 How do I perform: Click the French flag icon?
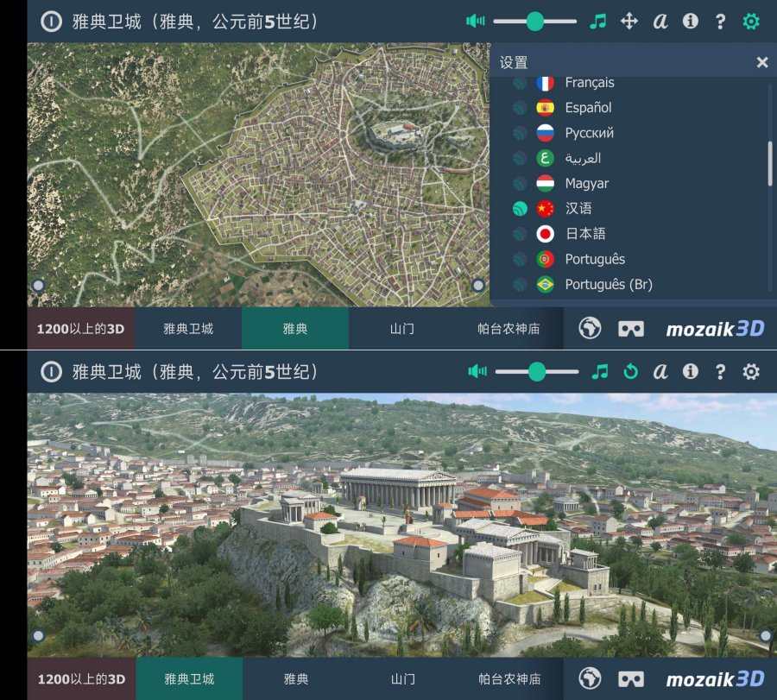point(545,83)
